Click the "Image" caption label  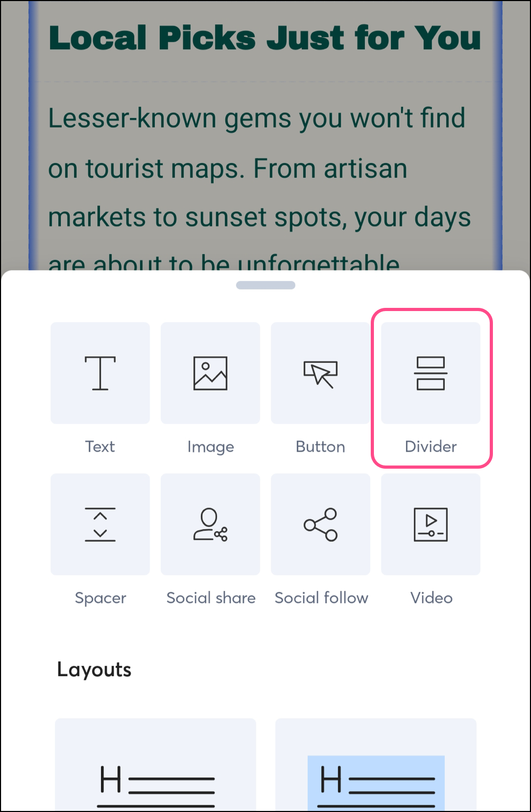tap(210, 447)
